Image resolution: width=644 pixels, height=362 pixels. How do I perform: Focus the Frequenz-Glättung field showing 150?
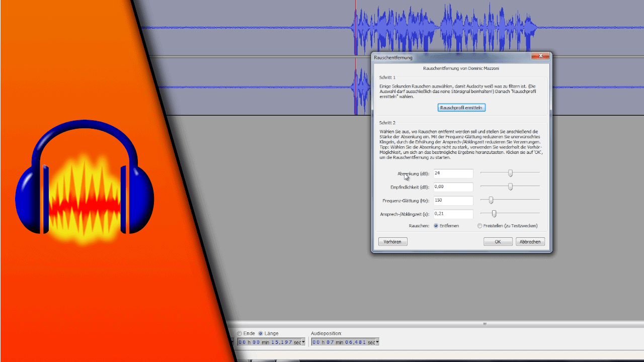453,201
